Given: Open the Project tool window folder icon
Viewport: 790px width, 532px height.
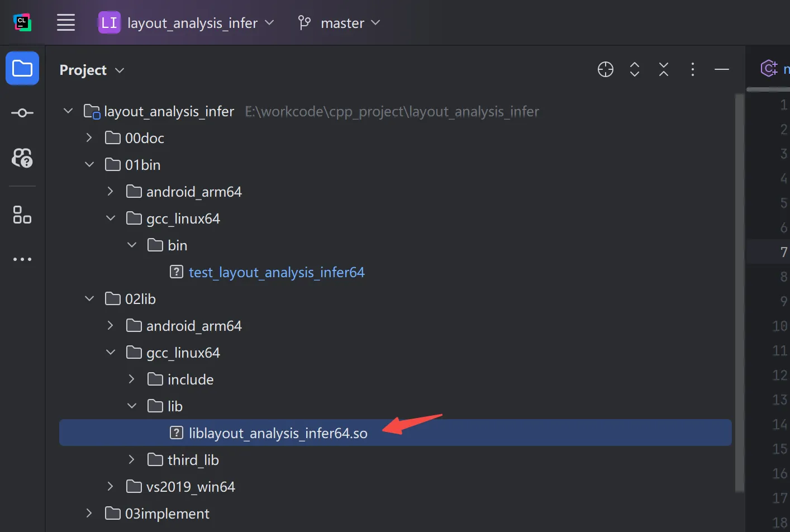Looking at the screenshot, I should [x=22, y=68].
